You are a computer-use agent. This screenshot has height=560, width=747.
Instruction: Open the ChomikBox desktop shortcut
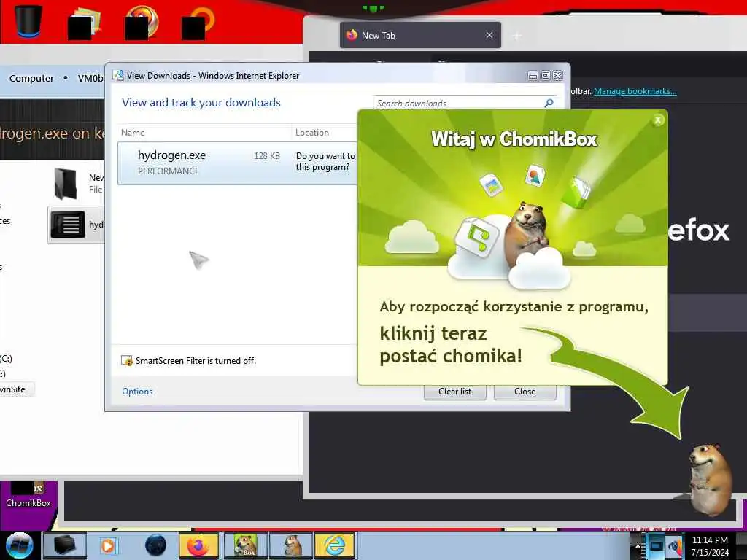click(28, 495)
